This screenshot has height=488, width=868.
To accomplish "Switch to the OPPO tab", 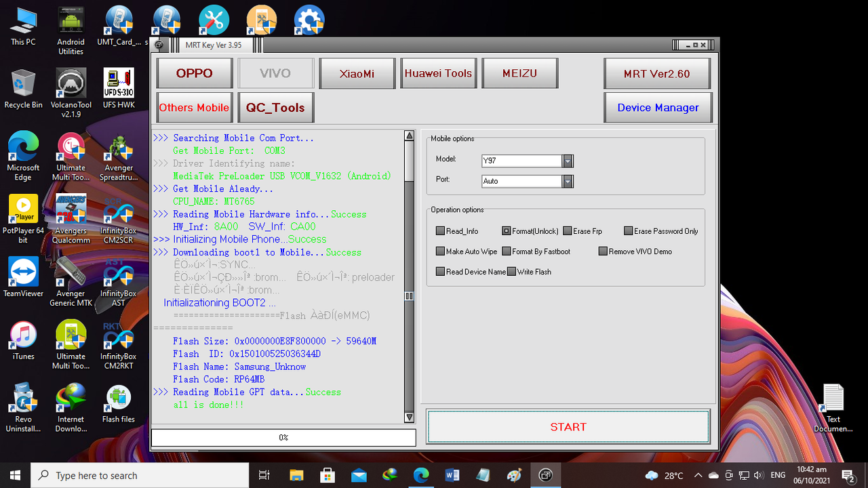I will (195, 73).
